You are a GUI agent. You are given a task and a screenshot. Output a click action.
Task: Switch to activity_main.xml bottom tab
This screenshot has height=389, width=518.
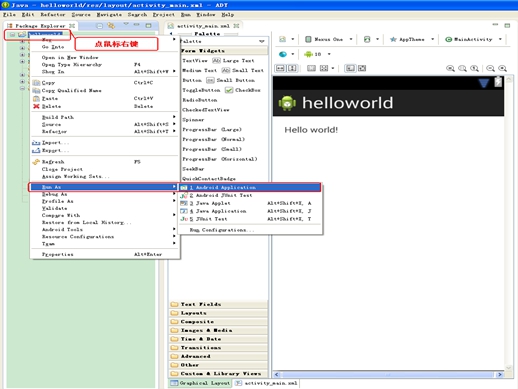266,383
